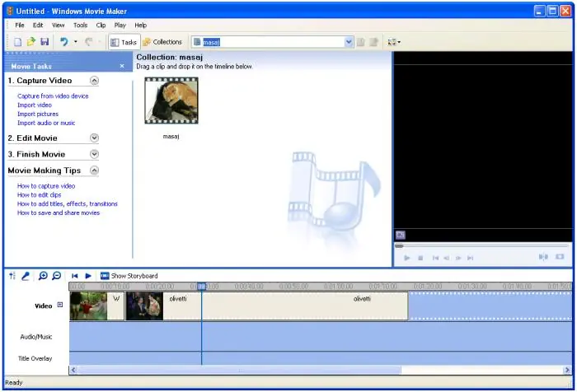This screenshot has height=392, width=577.
Task: Open the Play menu
Action: [x=120, y=25]
